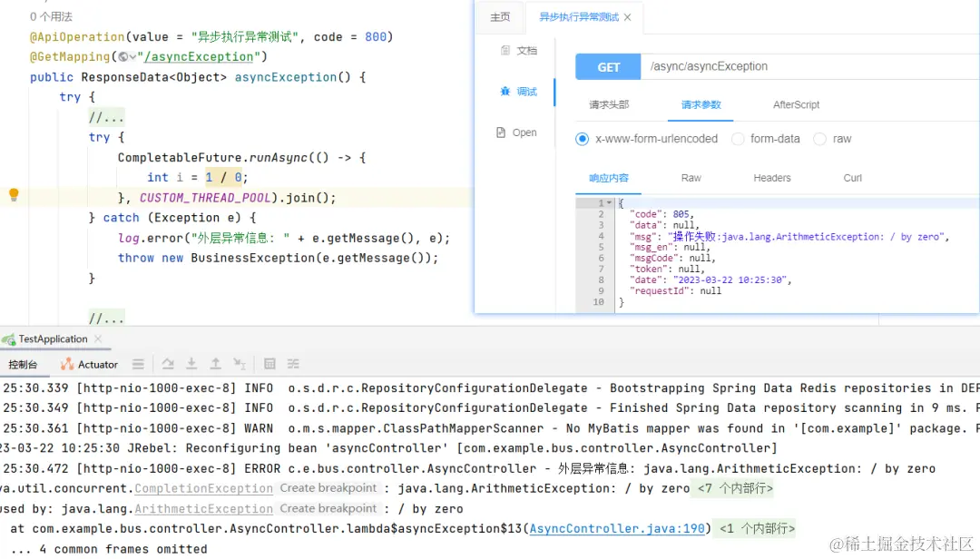Switch to the Curl response tab
The image size is (980, 559).
pyautogui.click(x=852, y=178)
